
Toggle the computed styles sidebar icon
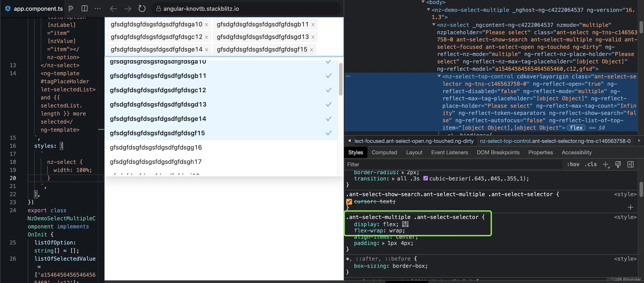(x=630, y=164)
